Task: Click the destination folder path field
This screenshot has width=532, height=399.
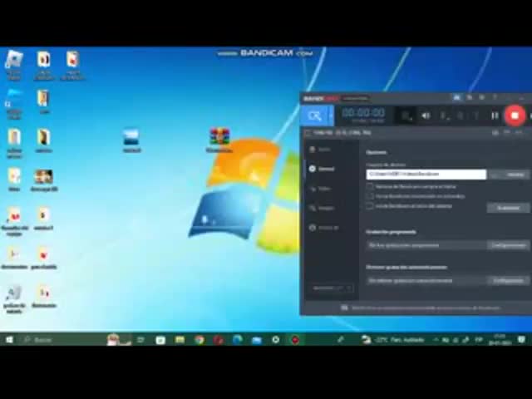Action: (x=426, y=175)
